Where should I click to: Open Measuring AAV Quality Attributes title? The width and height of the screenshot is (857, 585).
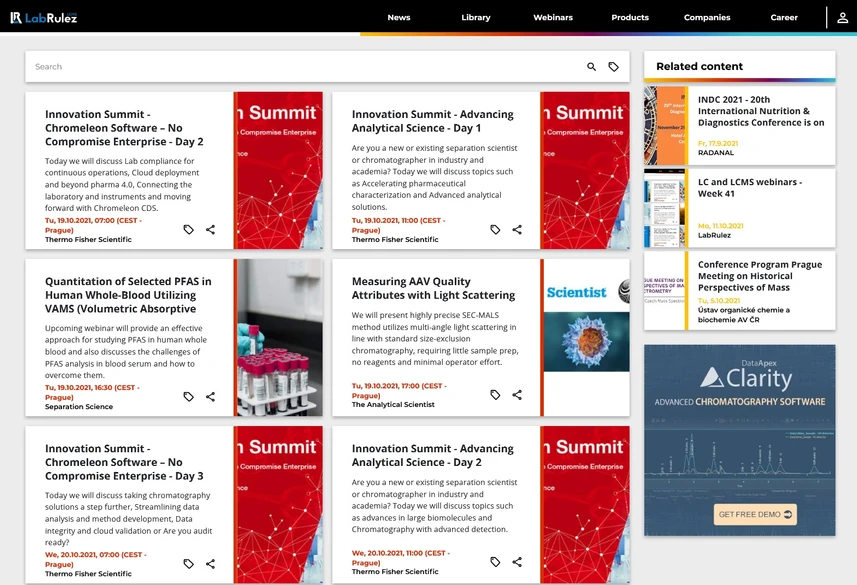(433, 288)
